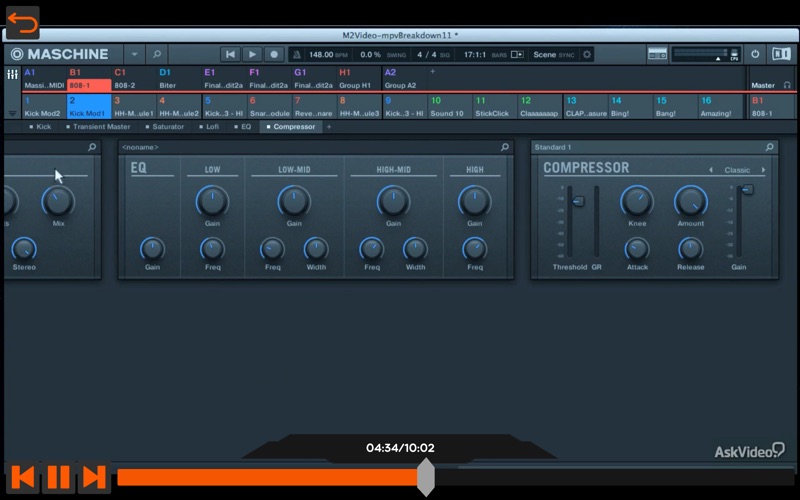Toggle audio engine power button
Image resolution: width=800 pixels, height=500 pixels.
click(x=755, y=54)
